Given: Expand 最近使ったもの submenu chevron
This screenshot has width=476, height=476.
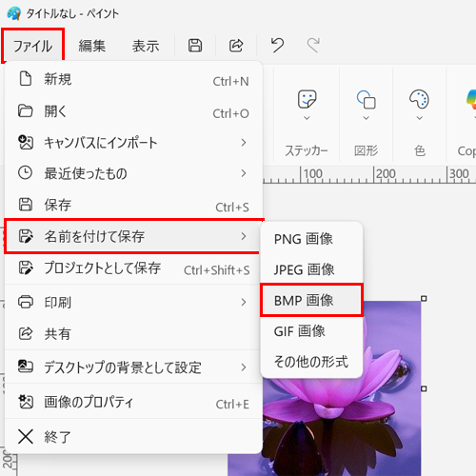Looking at the screenshot, I should click(x=244, y=173).
